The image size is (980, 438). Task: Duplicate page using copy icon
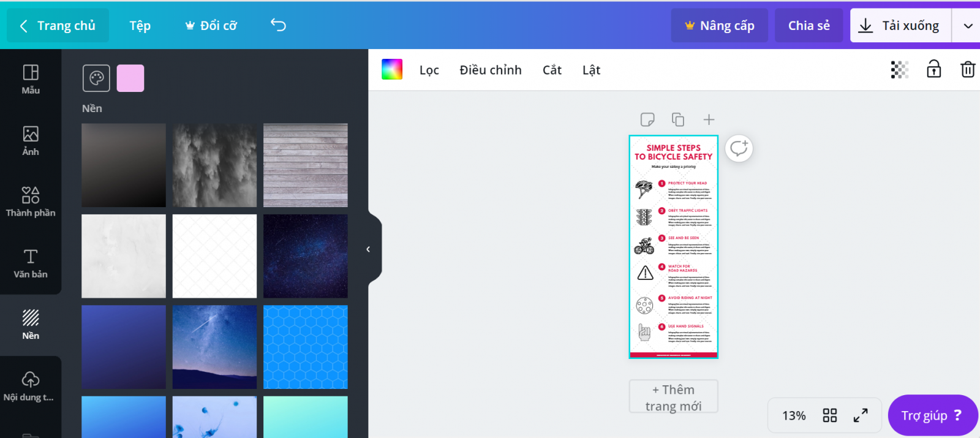pos(677,119)
